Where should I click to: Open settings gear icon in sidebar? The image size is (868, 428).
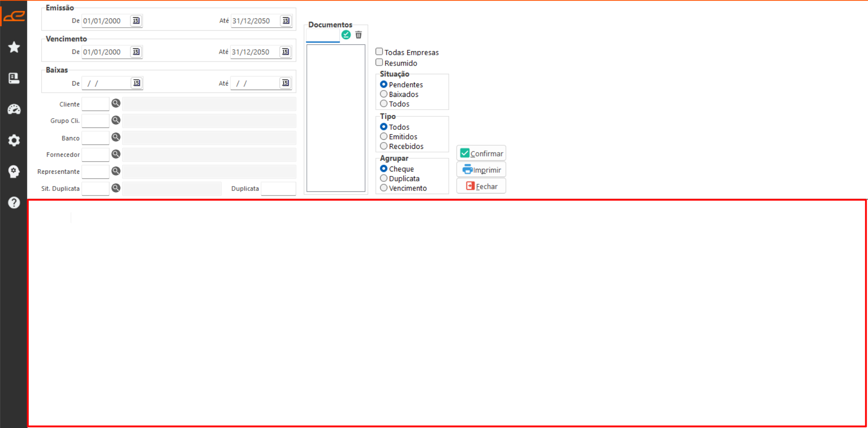pos(14,140)
